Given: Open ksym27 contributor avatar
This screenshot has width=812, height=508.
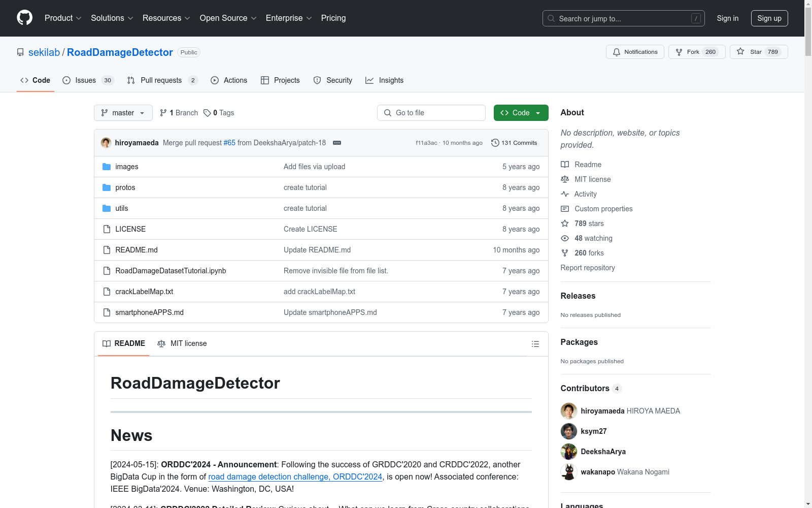Looking at the screenshot, I should point(569,431).
